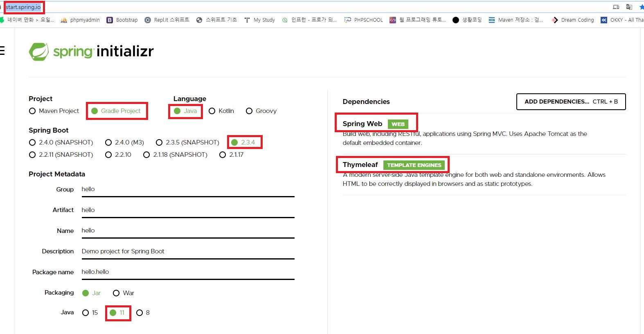Click the Spring Boot section heading

[x=48, y=130]
